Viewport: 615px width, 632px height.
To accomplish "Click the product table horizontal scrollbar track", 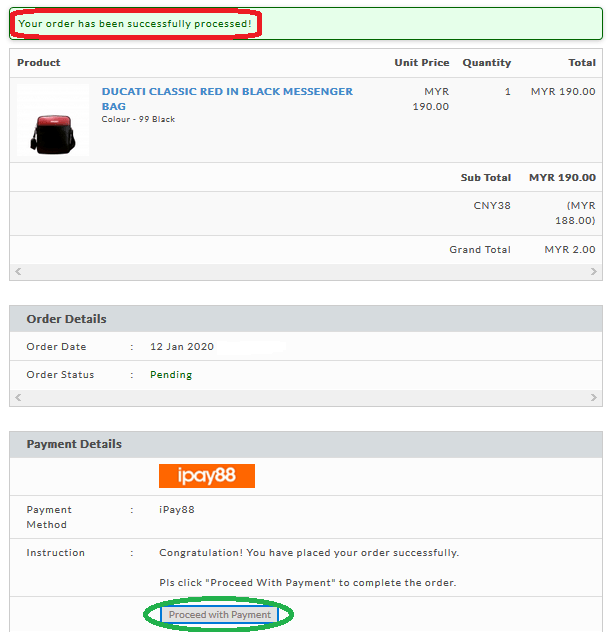I will tap(306, 272).
